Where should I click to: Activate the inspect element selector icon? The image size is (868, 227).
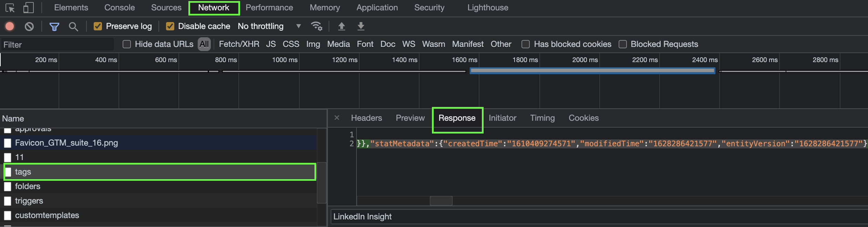(x=10, y=8)
